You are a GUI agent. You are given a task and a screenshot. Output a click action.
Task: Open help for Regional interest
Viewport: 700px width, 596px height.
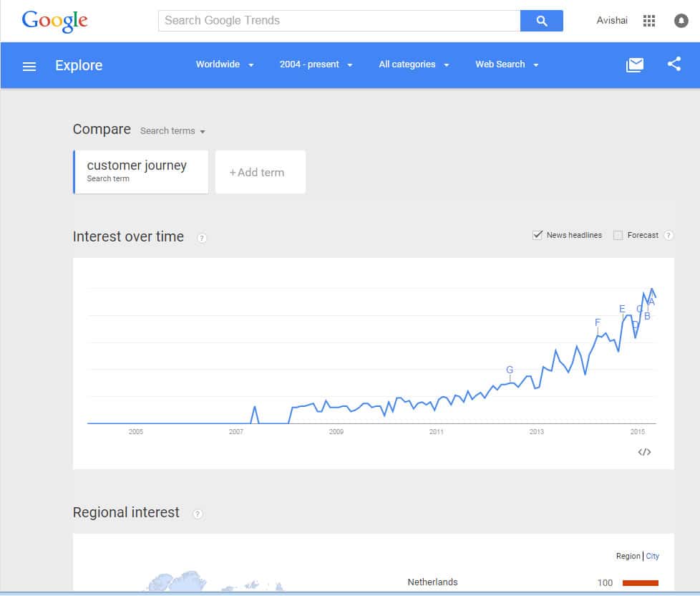pyautogui.click(x=198, y=514)
